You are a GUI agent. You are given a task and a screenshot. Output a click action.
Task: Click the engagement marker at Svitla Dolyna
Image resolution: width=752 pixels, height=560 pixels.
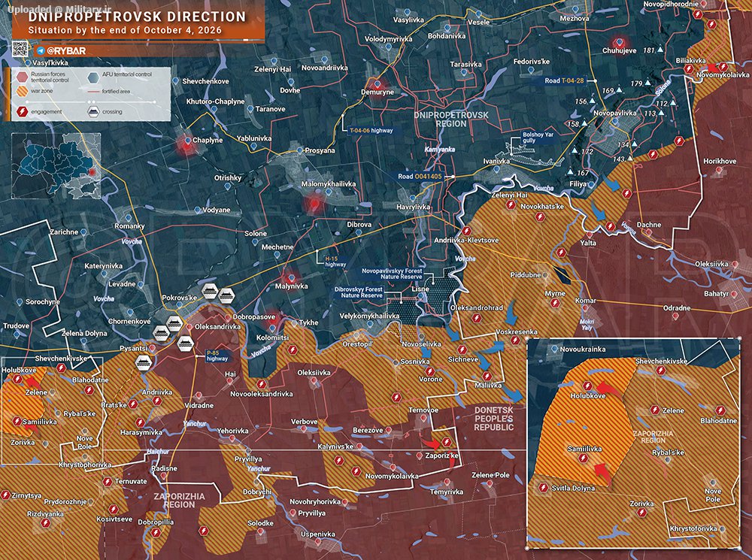tap(544, 488)
